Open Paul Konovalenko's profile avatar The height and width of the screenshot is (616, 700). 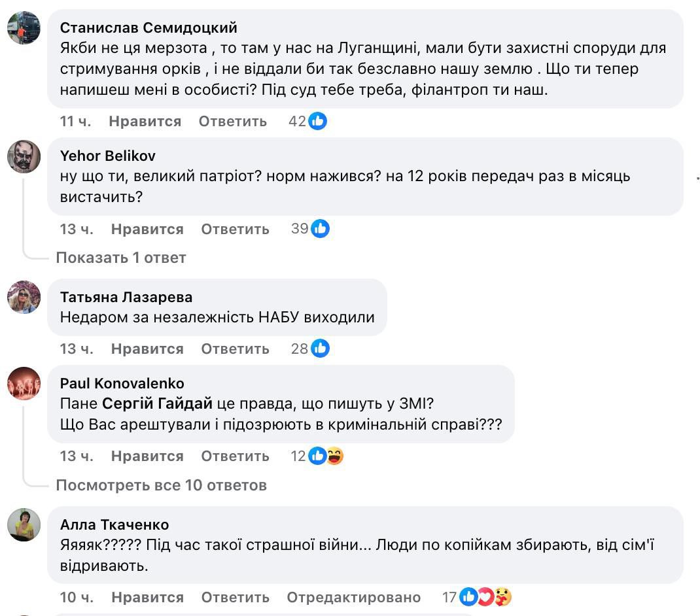coord(24,383)
